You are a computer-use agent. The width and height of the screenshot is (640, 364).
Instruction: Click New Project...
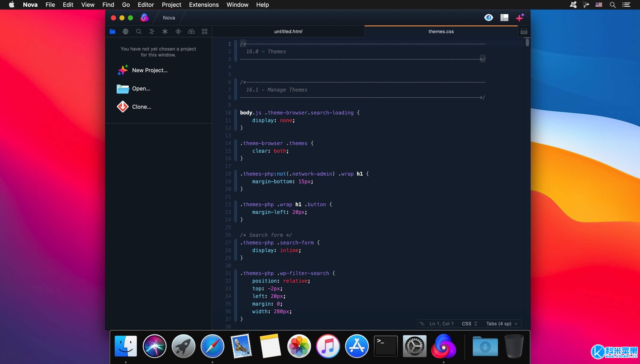tap(150, 70)
